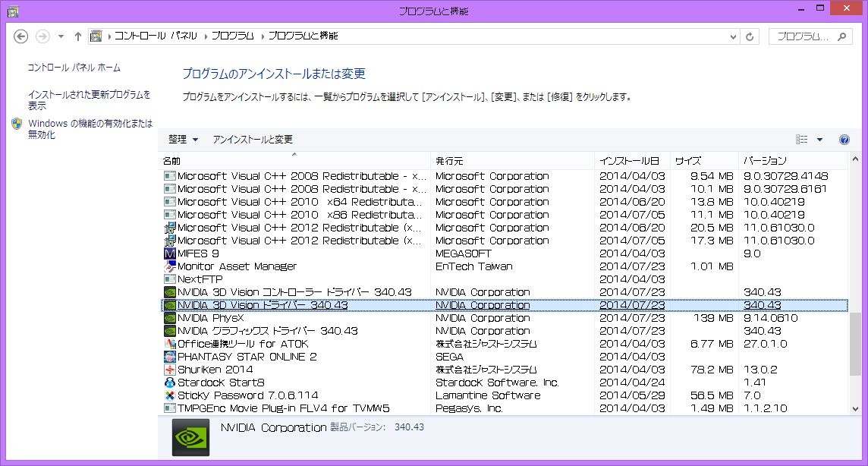Select TMPGEnc Movie Plug-in FLV4 icon
Viewport: 868px width, 466px height.
pyautogui.click(x=170, y=408)
